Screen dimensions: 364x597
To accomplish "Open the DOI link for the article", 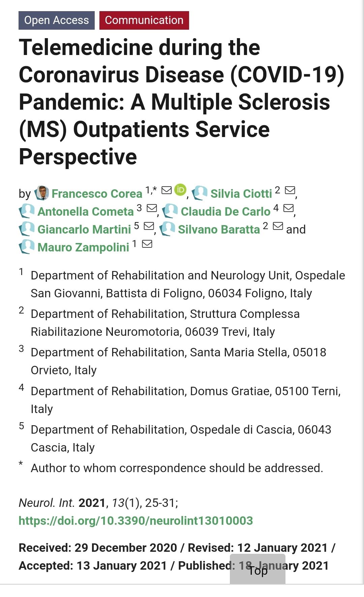I will pos(135,521).
